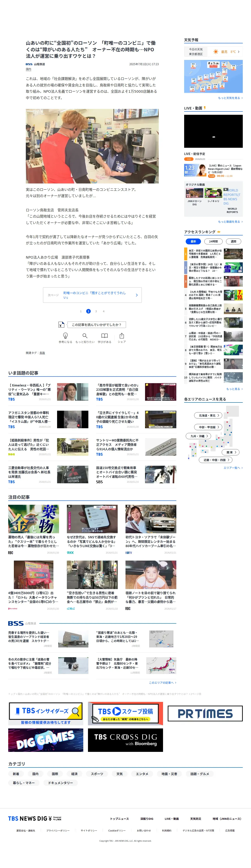Select the 週間 ranking tab
The image size is (251, 868).
point(233,241)
